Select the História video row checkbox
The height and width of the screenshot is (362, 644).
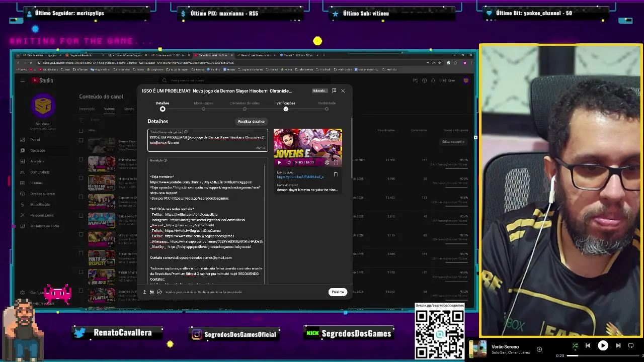point(81,178)
